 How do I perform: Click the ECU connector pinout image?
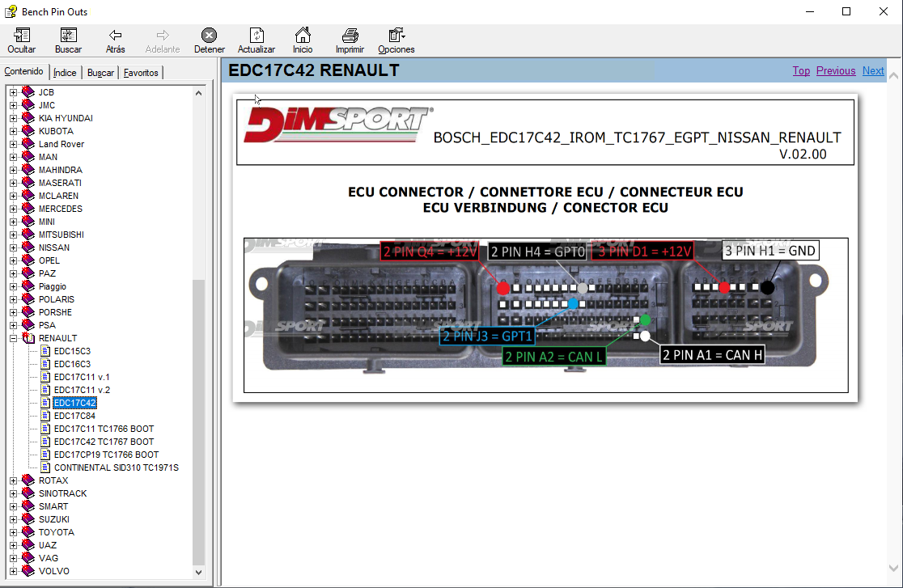click(545, 315)
